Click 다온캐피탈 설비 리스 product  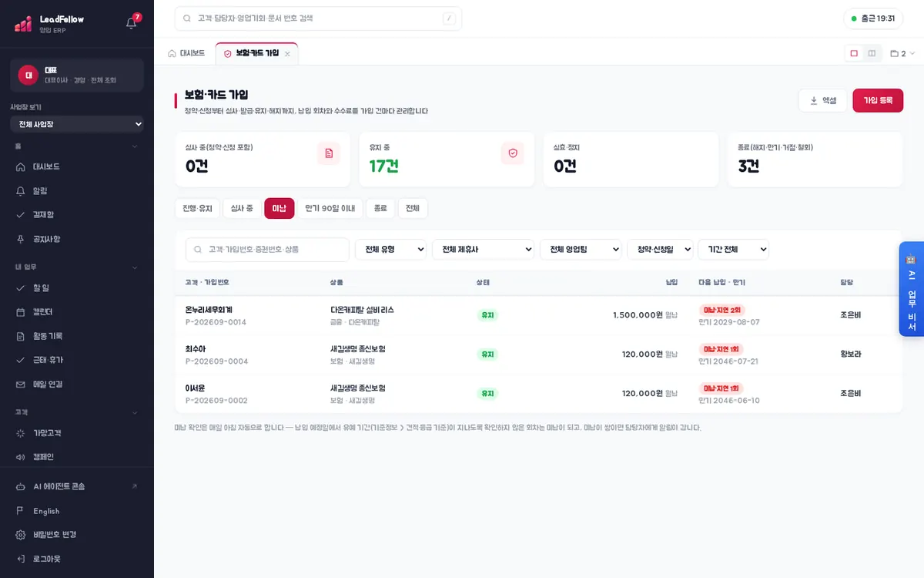point(362,310)
